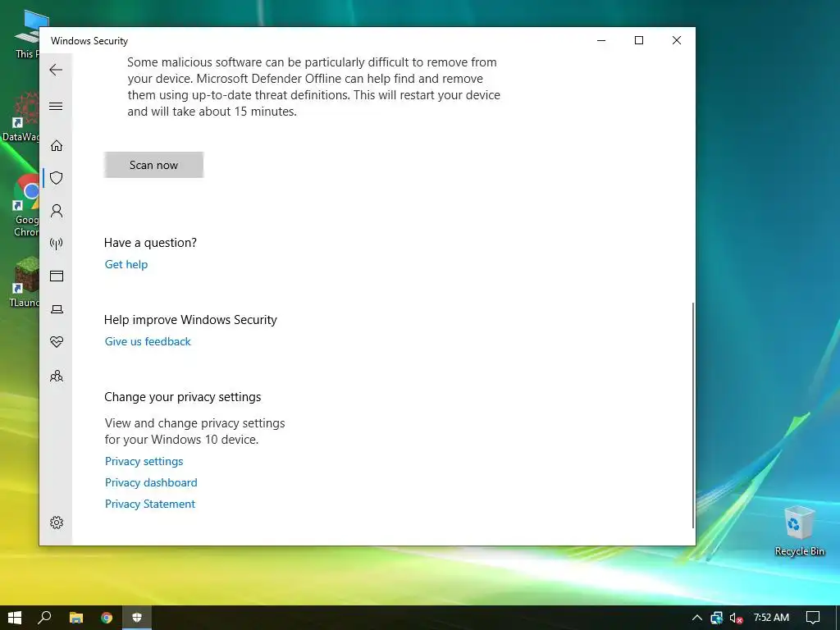This screenshot has width=840, height=630.
Task: Close the Windows Security window
Action: click(x=677, y=40)
